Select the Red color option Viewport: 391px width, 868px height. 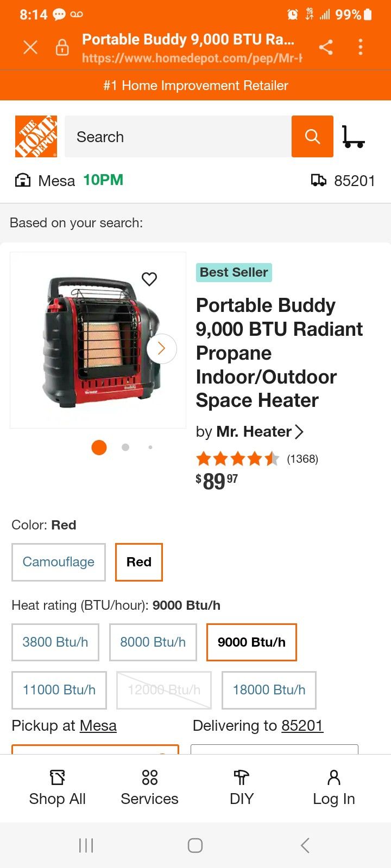point(139,562)
